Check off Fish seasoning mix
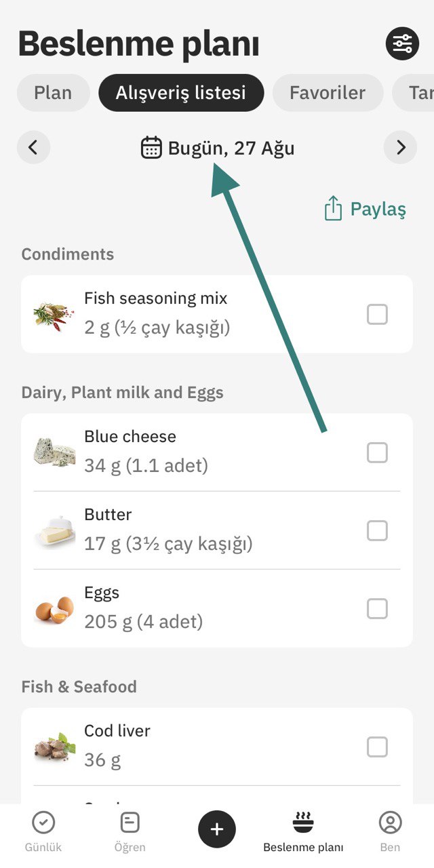Screen dimensions: 434x868 (377, 315)
